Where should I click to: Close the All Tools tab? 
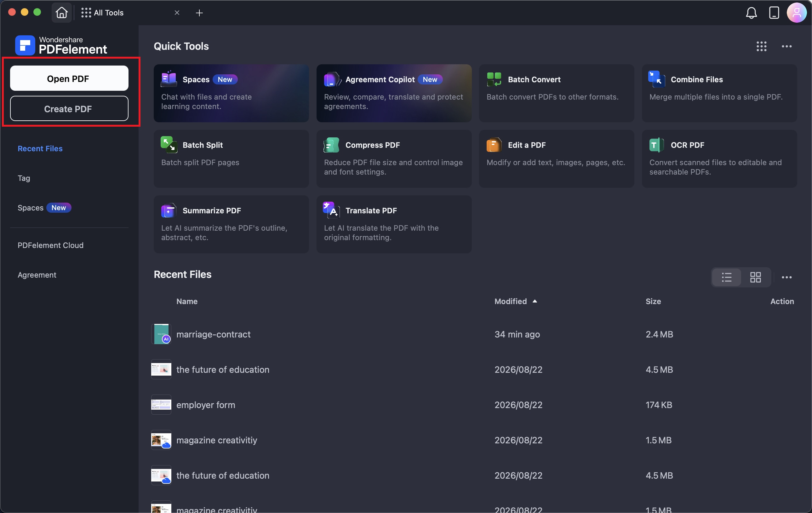tap(177, 13)
